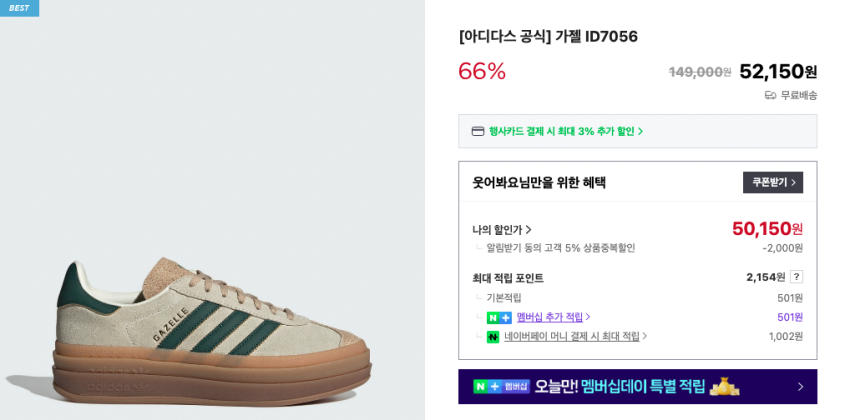Expand 행사카드 결제 시 최대 3% 추가 할인

click(566, 131)
